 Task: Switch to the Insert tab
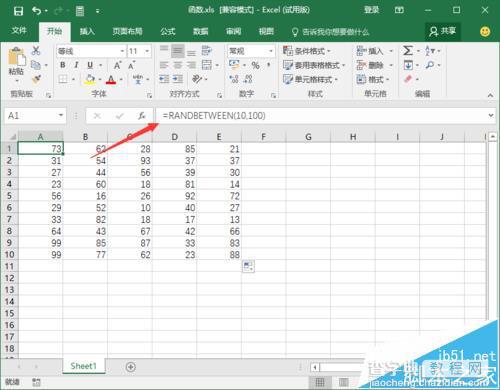[87, 32]
